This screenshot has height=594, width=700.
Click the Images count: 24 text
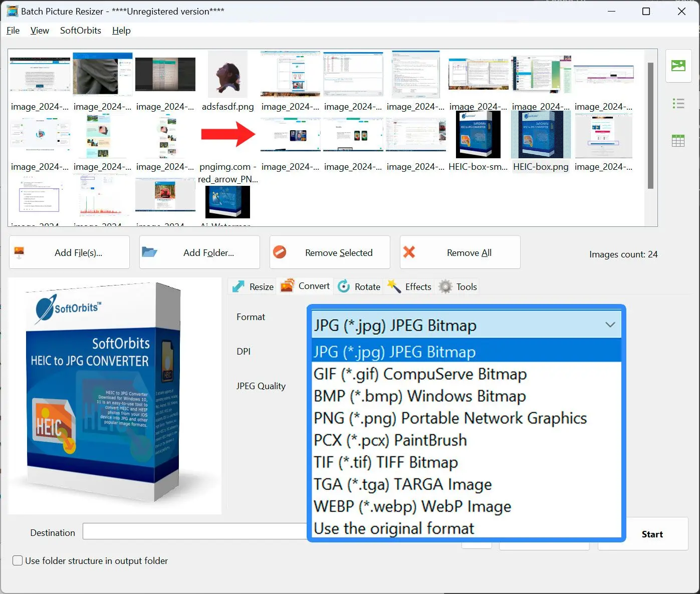(623, 254)
